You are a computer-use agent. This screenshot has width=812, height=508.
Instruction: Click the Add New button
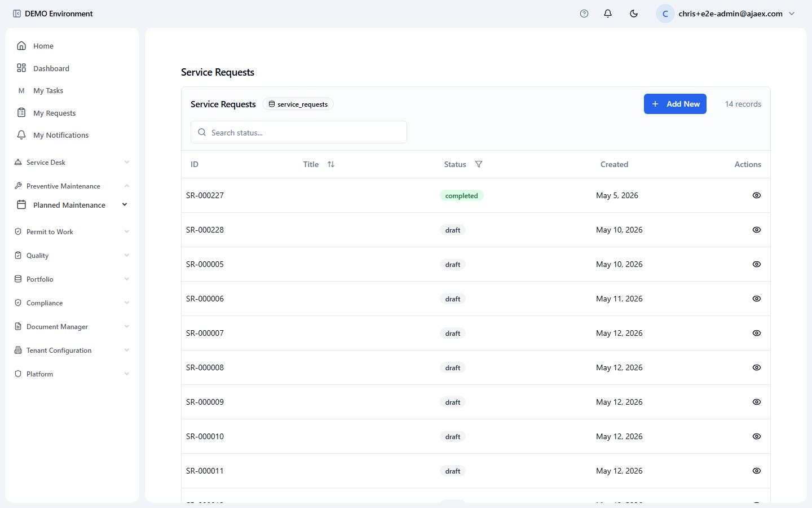click(675, 104)
